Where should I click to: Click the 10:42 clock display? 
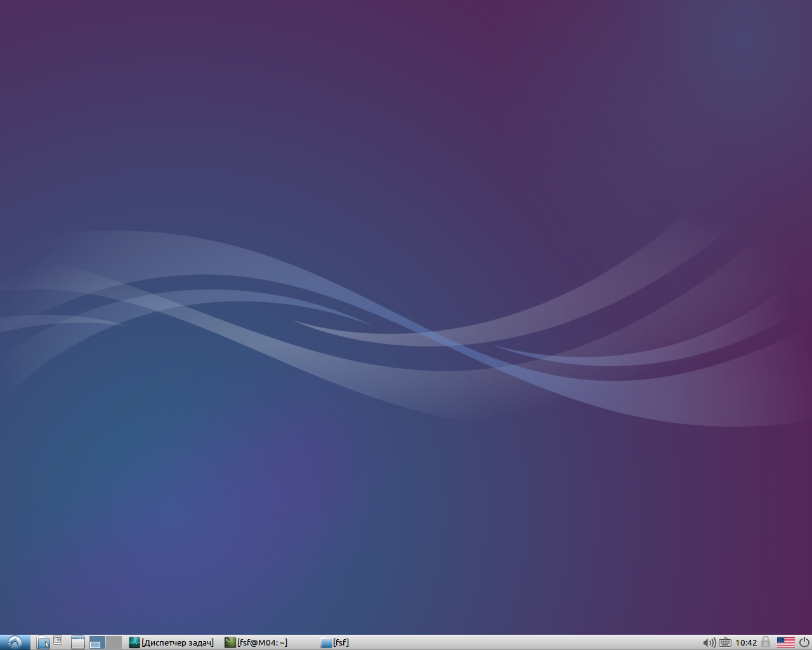point(747,642)
